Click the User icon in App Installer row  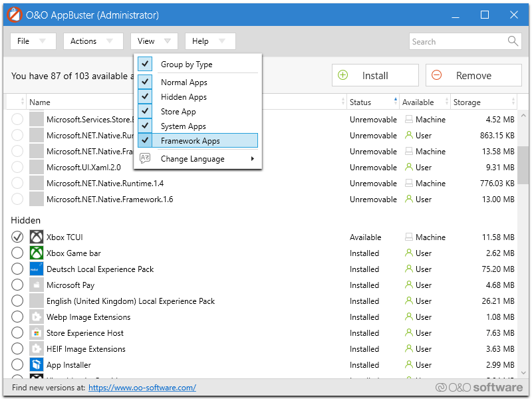coord(409,364)
